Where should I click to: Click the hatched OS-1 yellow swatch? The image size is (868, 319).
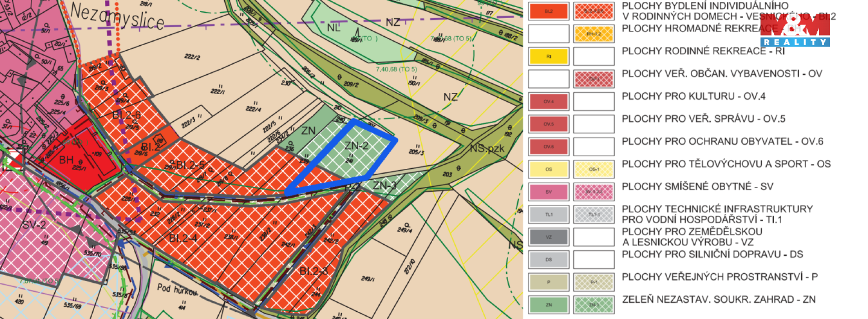[594, 169]
